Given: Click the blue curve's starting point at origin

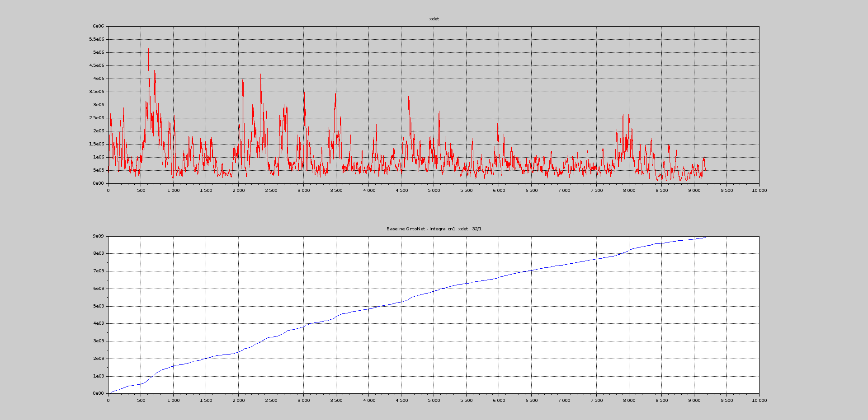Looking at the screenshot, I should [108, 393].
